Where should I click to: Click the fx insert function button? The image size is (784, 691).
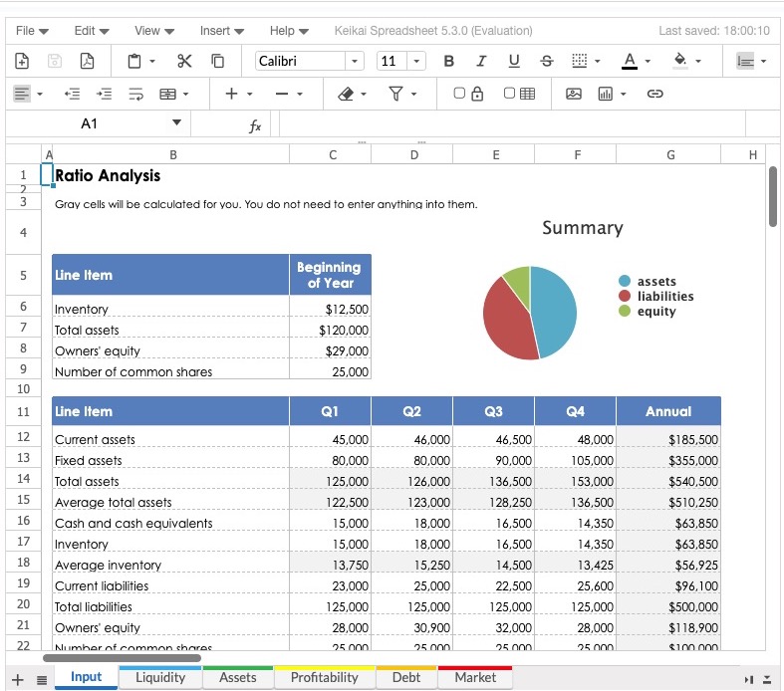pos(255,125)
